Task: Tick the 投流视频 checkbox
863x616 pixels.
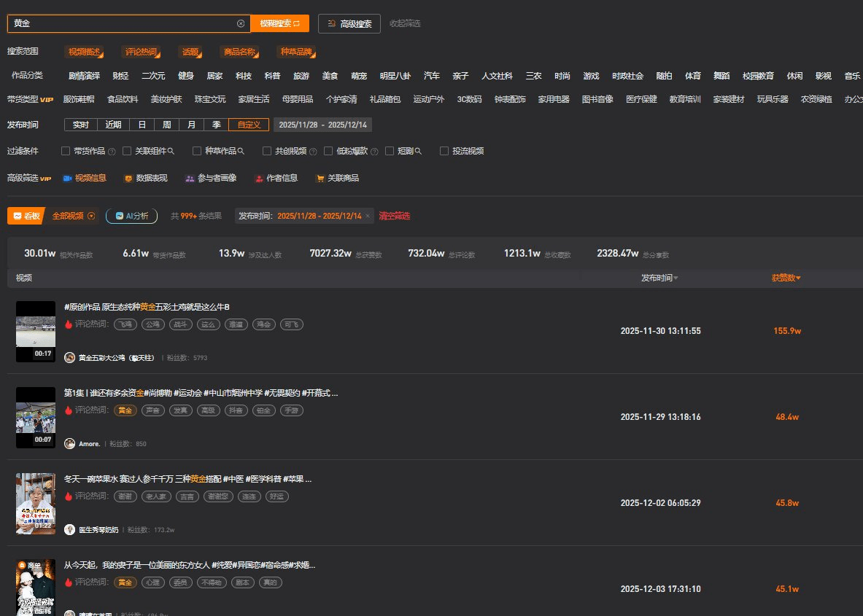Action: coord(444,151)
